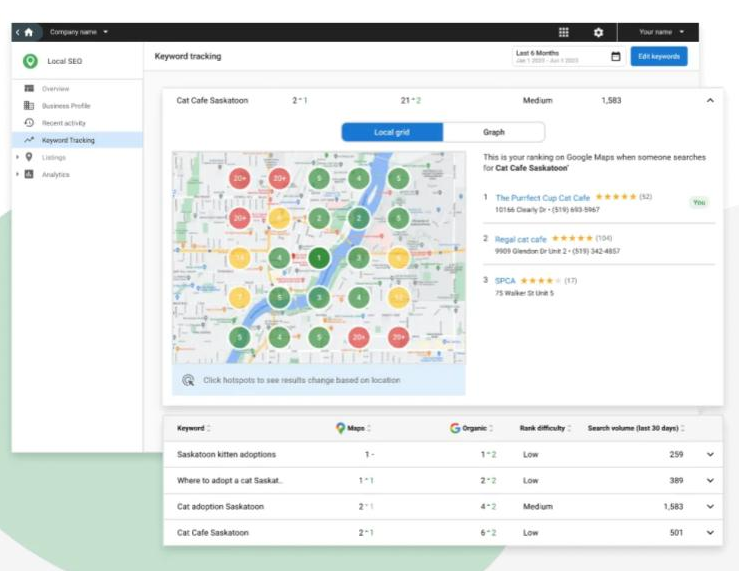The image size is (739, 571).
Task: Open The Purrfect Cup Cat Cafe link
Action: tap(542, 198)
